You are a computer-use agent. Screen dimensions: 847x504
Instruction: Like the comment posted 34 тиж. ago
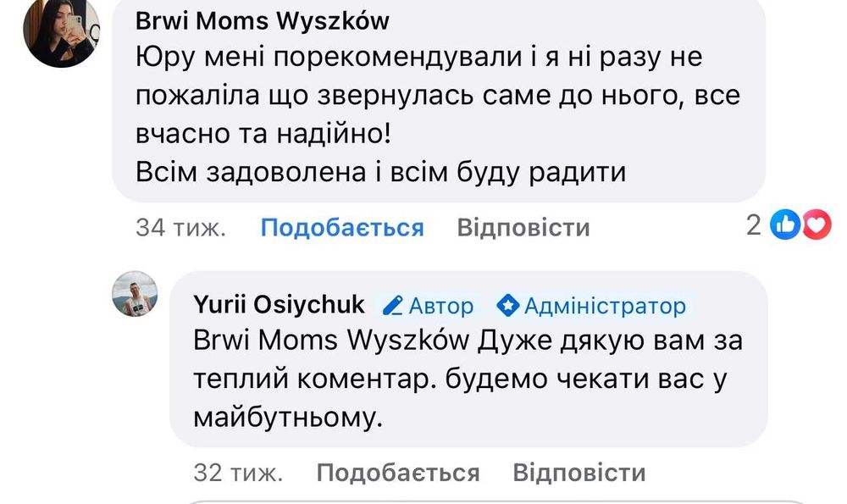pos(341,228)
